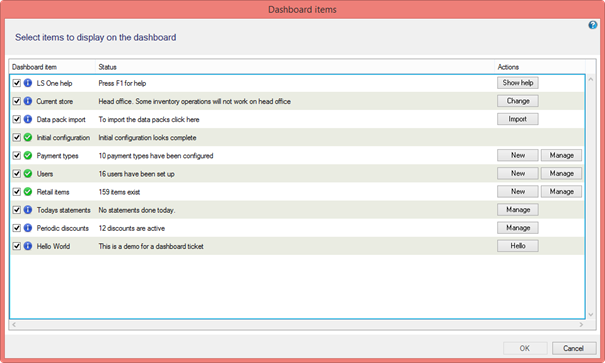Image resolution: width=605 pixels, height=363 pixels.
Task: Click the Status column header
Action: (295, 67)
